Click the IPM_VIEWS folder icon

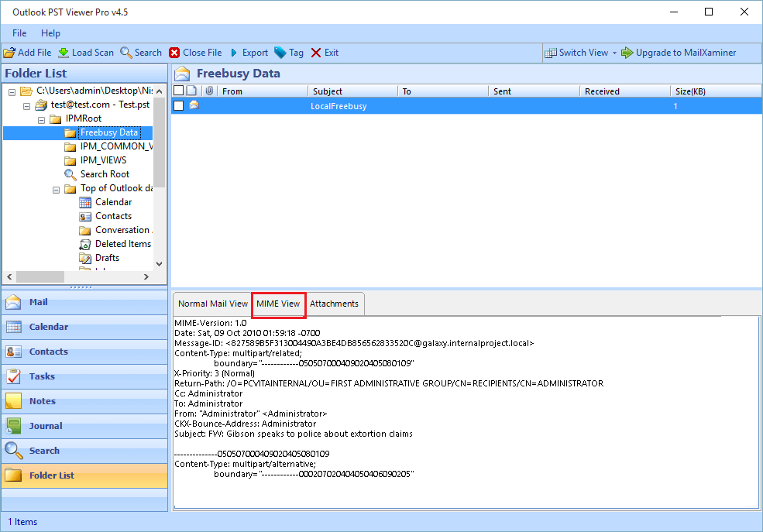click(70, 160)
